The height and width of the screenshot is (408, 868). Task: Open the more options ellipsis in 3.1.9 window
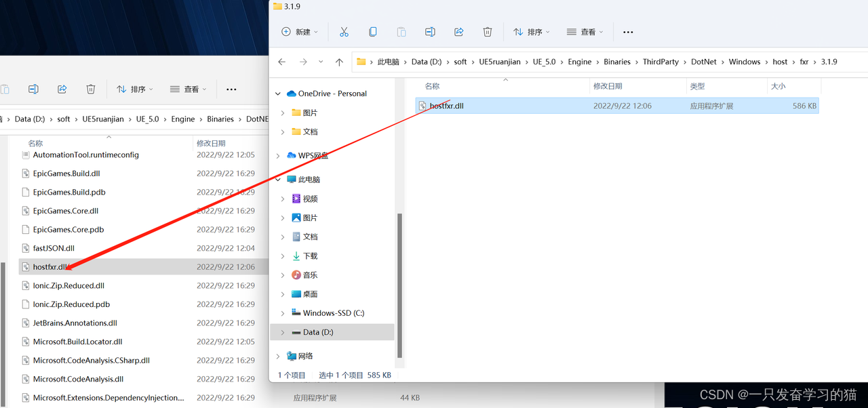tap(628, 32)
